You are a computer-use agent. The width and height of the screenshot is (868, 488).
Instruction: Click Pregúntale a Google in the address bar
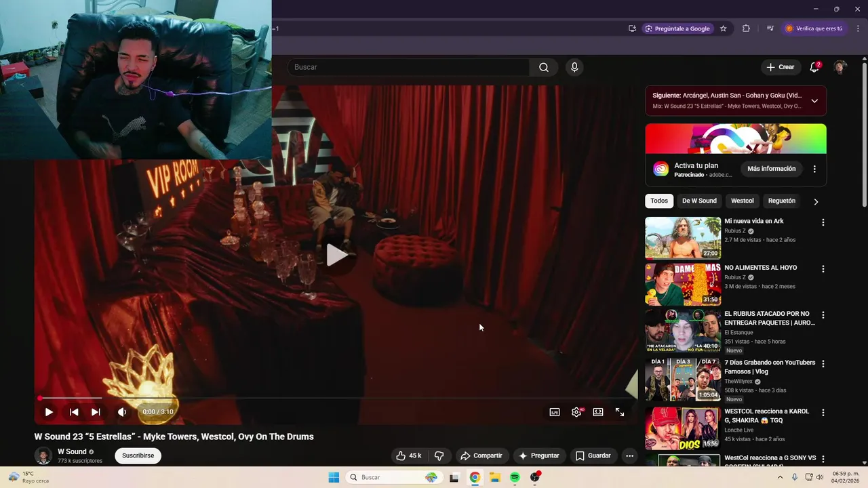[677, 28]
